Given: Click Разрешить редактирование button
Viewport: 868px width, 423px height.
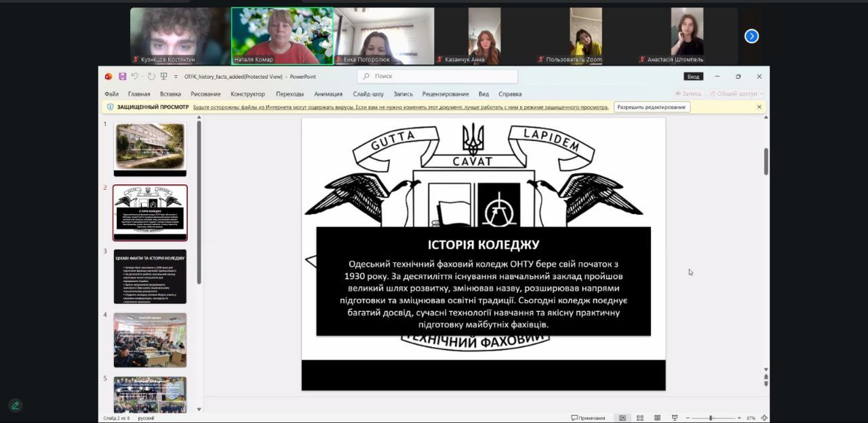Looking at the screenshot, I should point(652,107).
